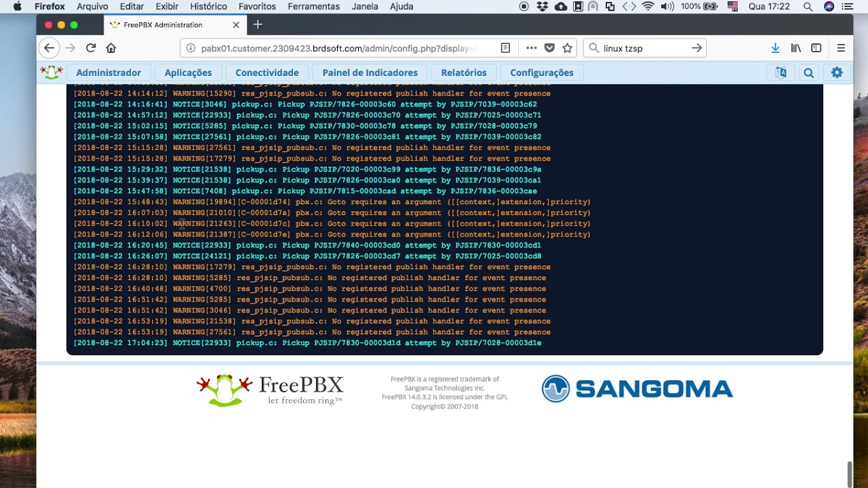The image size is (868, 488).
Task: Click pubsub warning line at 16:40:48
Action: click(x=310, y=289)
